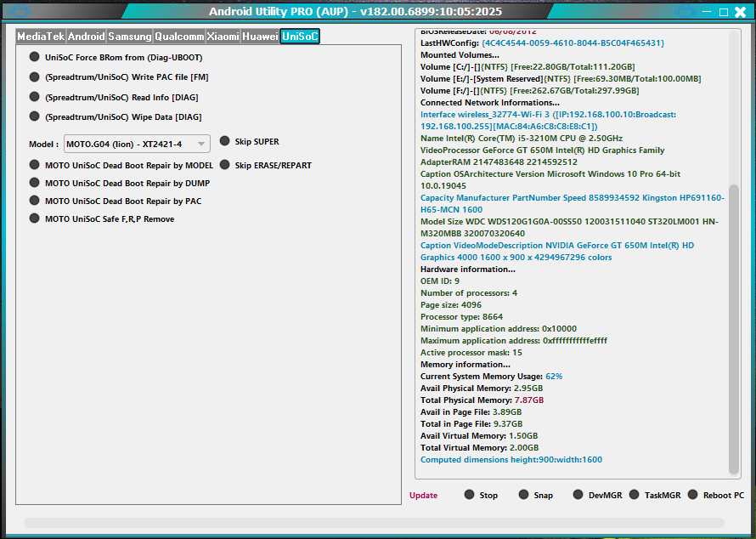Open DevMGR device manager
This screenshot has width=756, height=539.
597,495
